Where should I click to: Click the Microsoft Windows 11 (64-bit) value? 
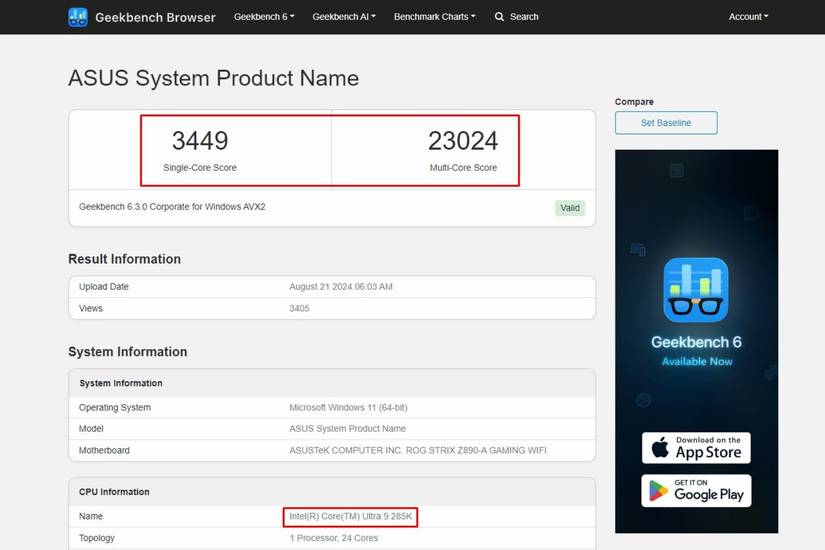[x=348, y=407]
